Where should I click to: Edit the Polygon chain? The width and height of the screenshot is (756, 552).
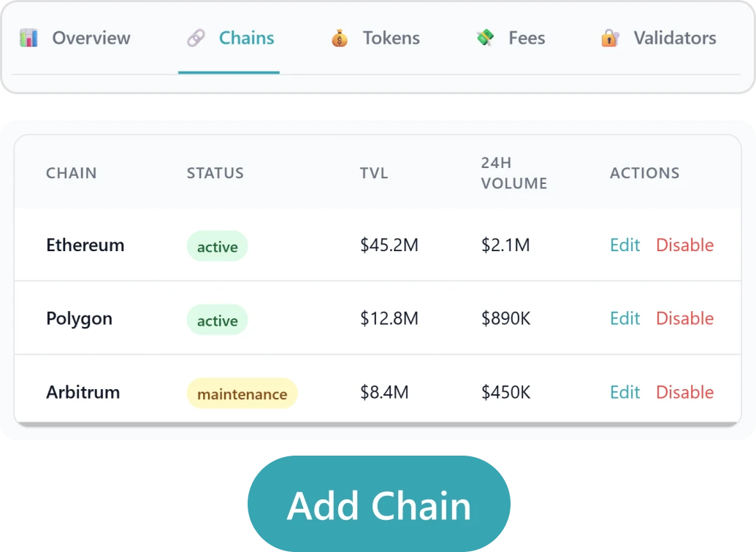tap(625, 318)
